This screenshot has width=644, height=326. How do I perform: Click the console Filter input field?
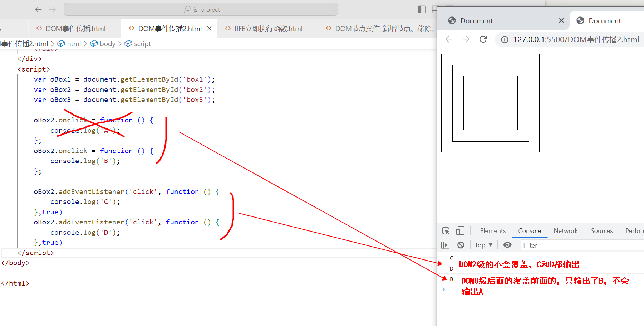582,245
